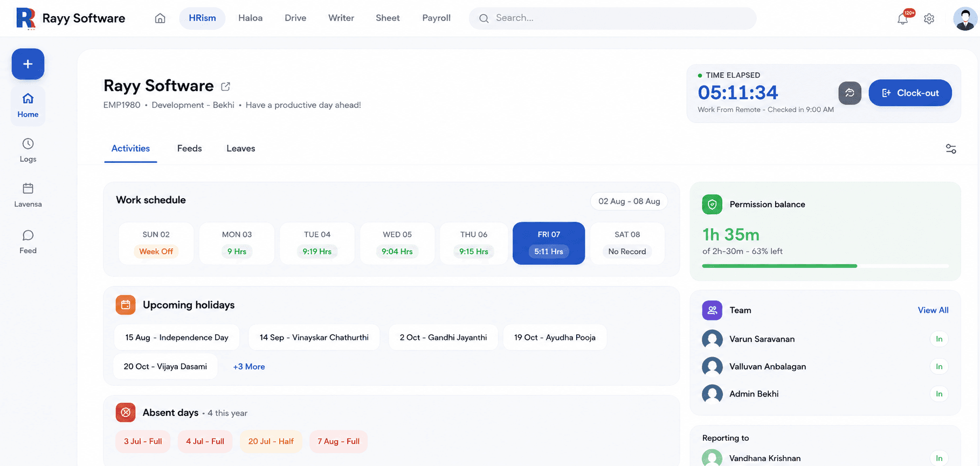Open the Payroll module
980x466 pixels.
pyautogui.click(x=436, y=18)
